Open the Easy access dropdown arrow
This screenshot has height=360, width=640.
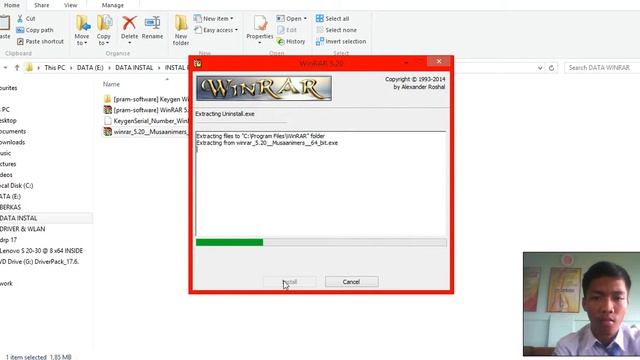[x=236, y=30]
